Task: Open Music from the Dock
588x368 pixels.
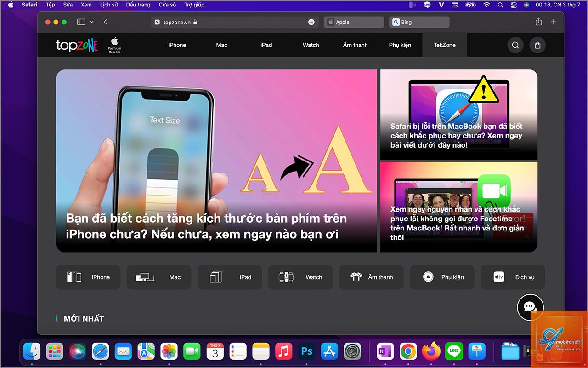Action: click(x=284, y=352)
